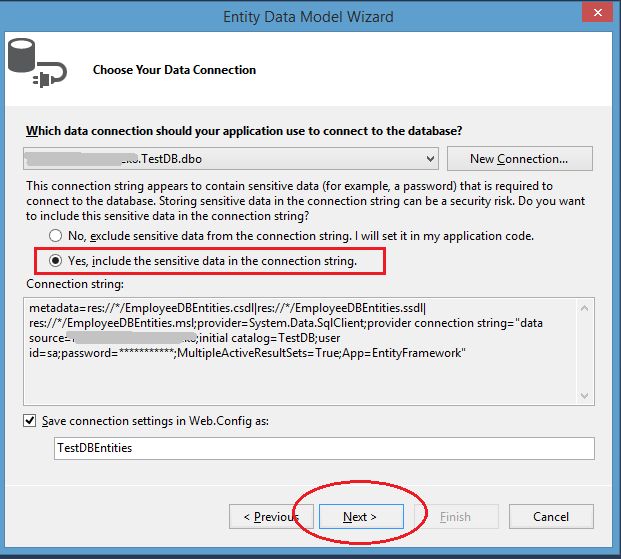Click the Save connection settings label text

click(x=162, y=421)
